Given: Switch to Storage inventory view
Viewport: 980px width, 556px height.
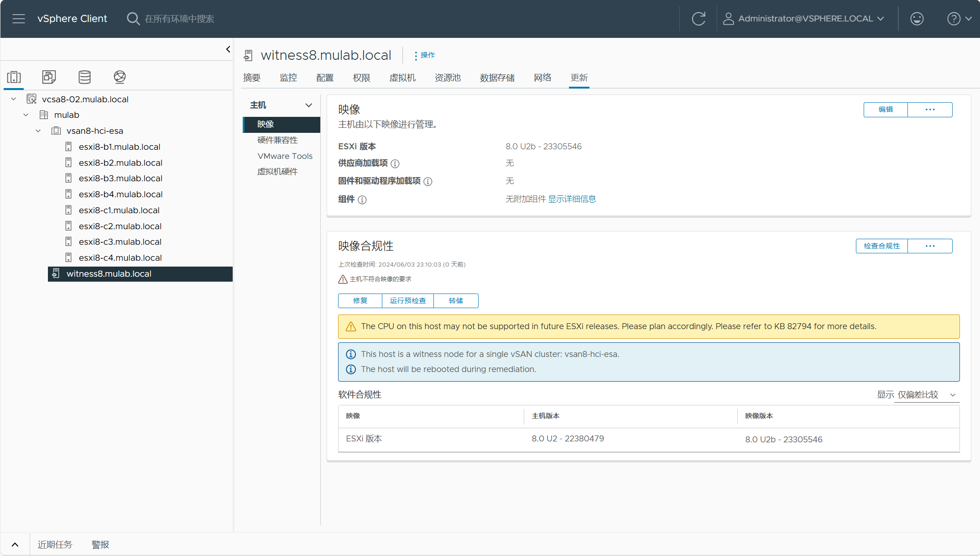Looking at the screenshot, I should (x=84, y=77).
